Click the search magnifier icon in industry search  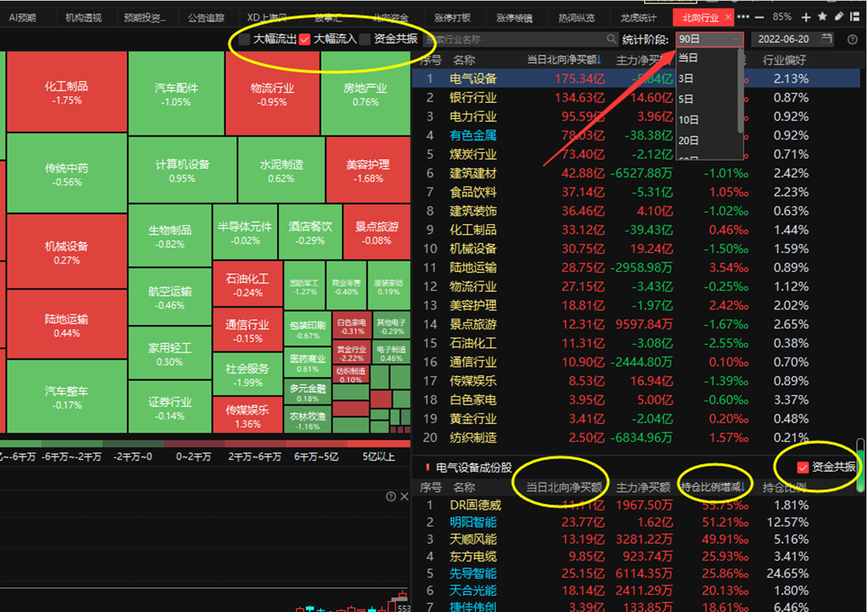611,39
